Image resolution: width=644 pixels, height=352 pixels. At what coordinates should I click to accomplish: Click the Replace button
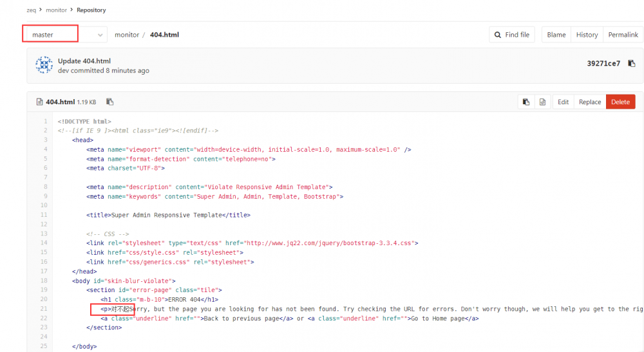tap(589, 102)
